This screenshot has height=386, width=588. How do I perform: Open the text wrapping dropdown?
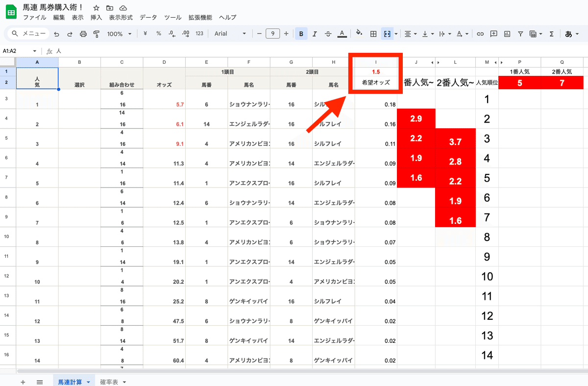click(444, 34)
